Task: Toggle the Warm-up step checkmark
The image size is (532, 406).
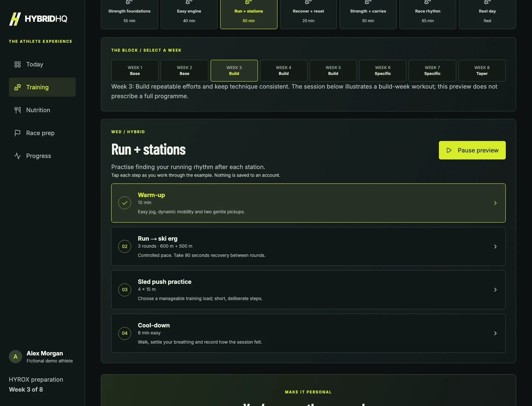Action: click(125, 203)
